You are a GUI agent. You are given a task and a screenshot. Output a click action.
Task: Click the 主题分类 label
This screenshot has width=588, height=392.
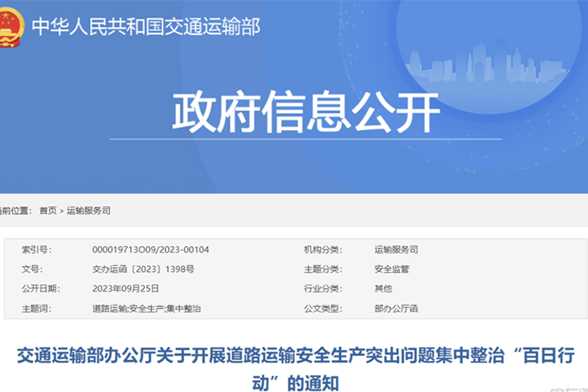323,269
